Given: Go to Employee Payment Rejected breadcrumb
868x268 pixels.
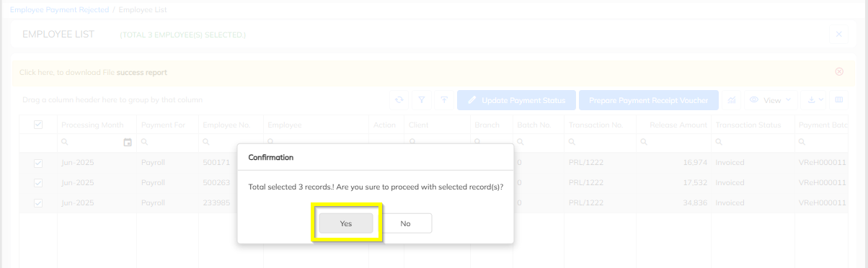Looking at the screenshot, I should 59,10.
